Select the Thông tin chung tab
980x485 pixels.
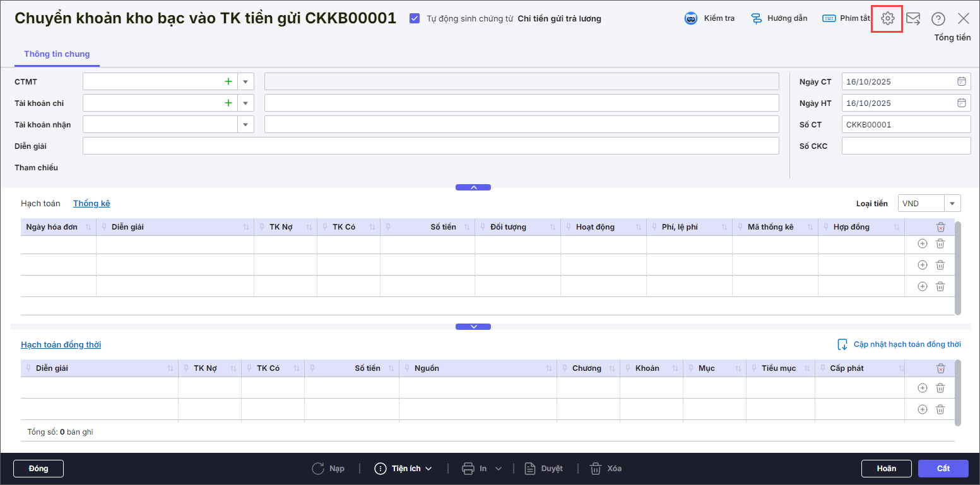57,54
